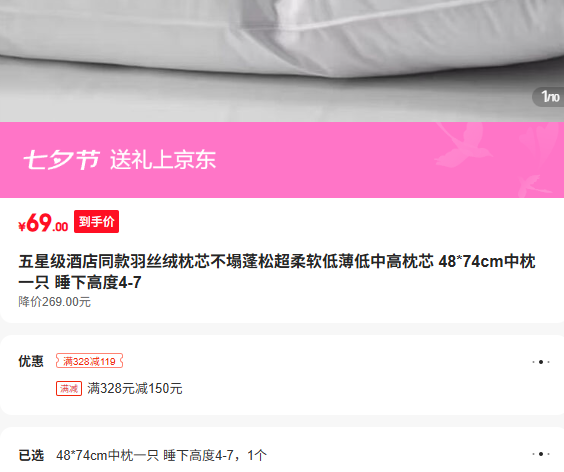Click the 七夕节 festival logo text
This screenshot has height=472, width=564.
62,160
